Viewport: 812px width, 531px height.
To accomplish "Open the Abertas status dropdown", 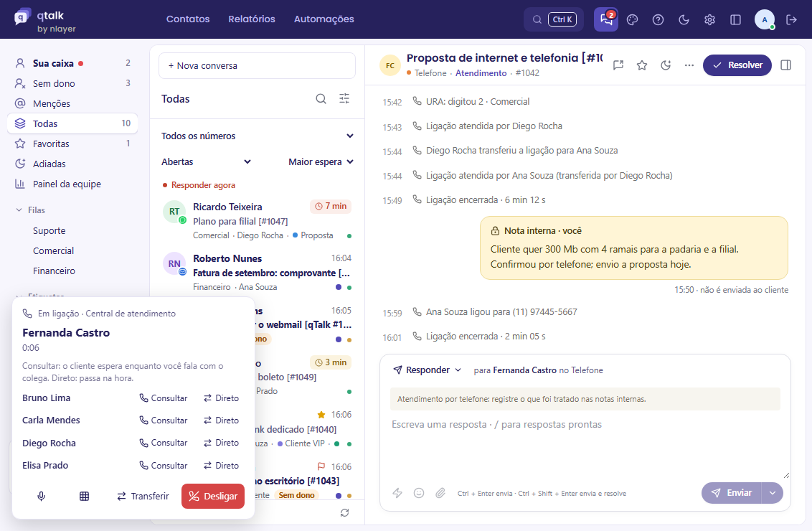I will click(x=206, y=161).
